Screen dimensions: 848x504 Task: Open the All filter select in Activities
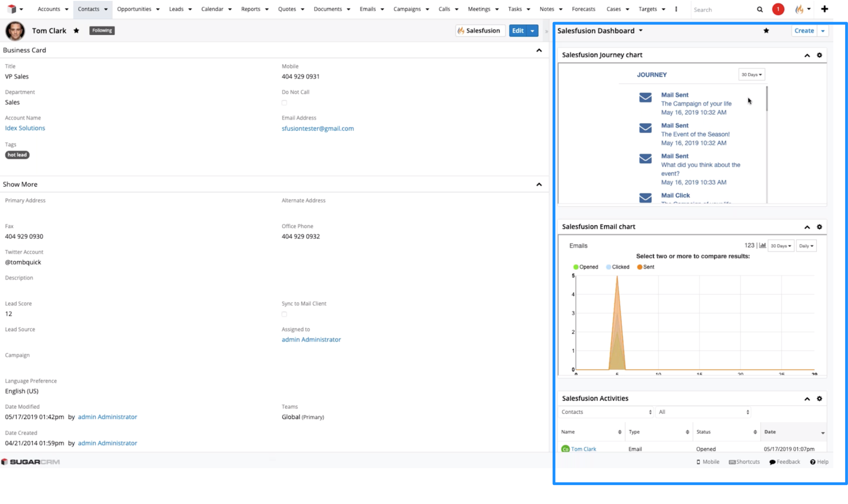(x=703, y=412)
